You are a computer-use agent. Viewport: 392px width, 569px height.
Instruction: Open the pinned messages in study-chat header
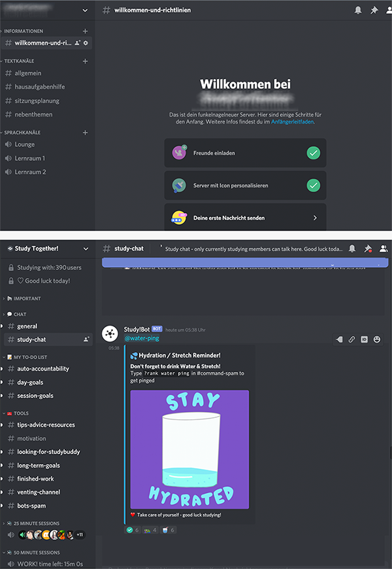click(x=368, y=249)
